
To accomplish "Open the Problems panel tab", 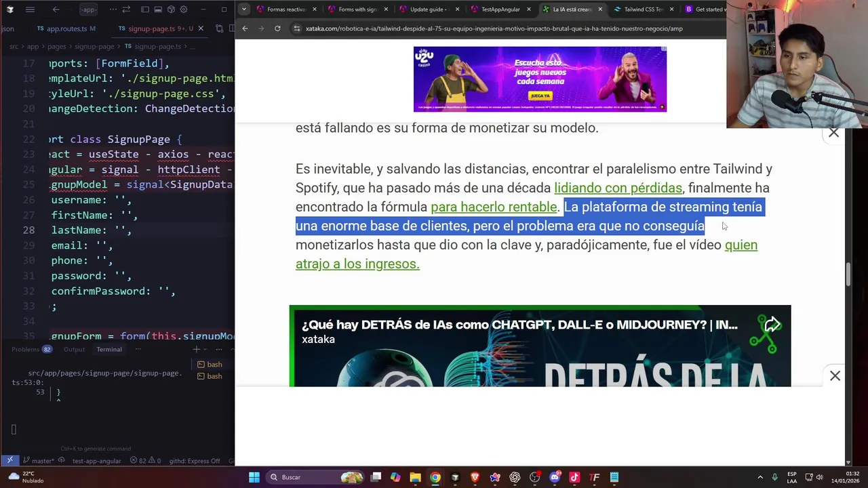I will [x=31, y=350].
